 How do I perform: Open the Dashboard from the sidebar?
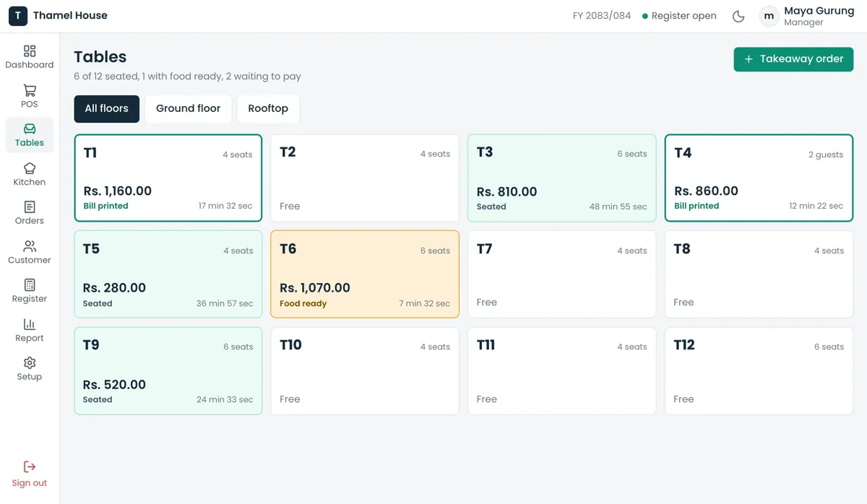point(29,58)
